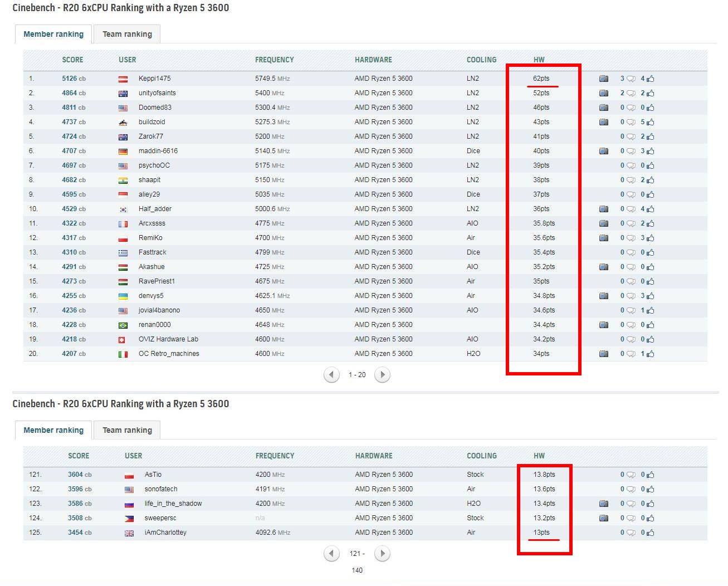Click the comment bubble icon for Keppi1475

coord(631,79)
